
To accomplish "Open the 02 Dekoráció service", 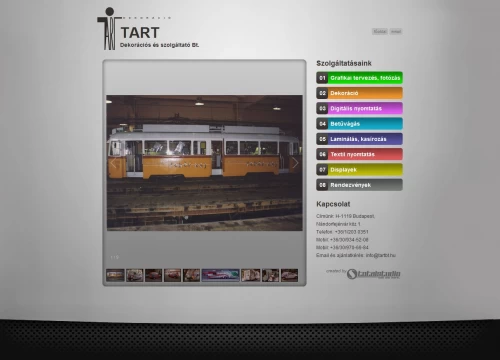I will coord(359,93).
